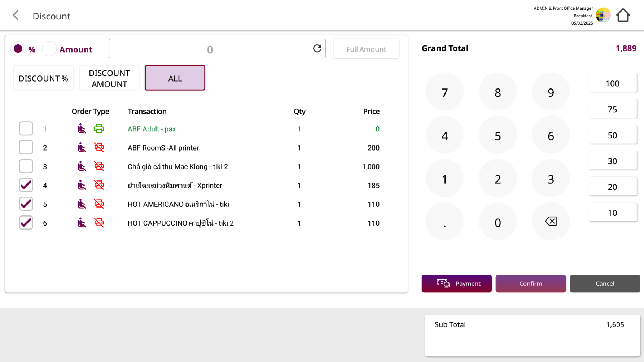Click the dine-in seat icon on row 3
Viewport: 644px width, 362px height.
click(82, 166)
